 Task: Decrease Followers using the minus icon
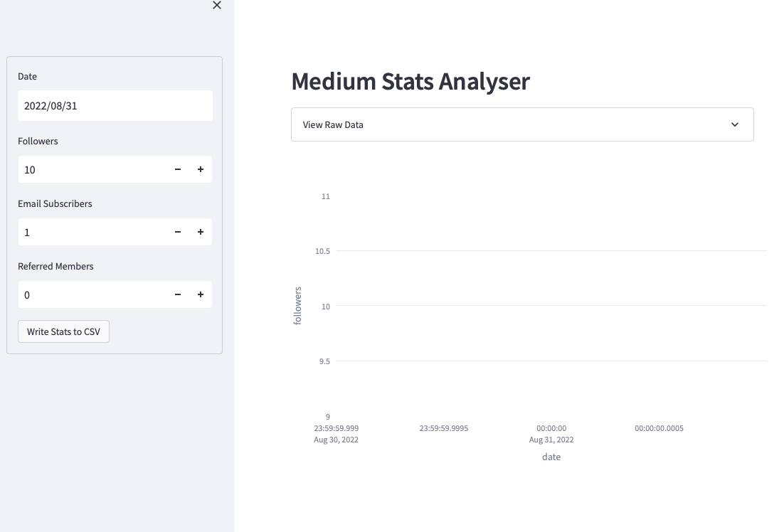point(178,169)
